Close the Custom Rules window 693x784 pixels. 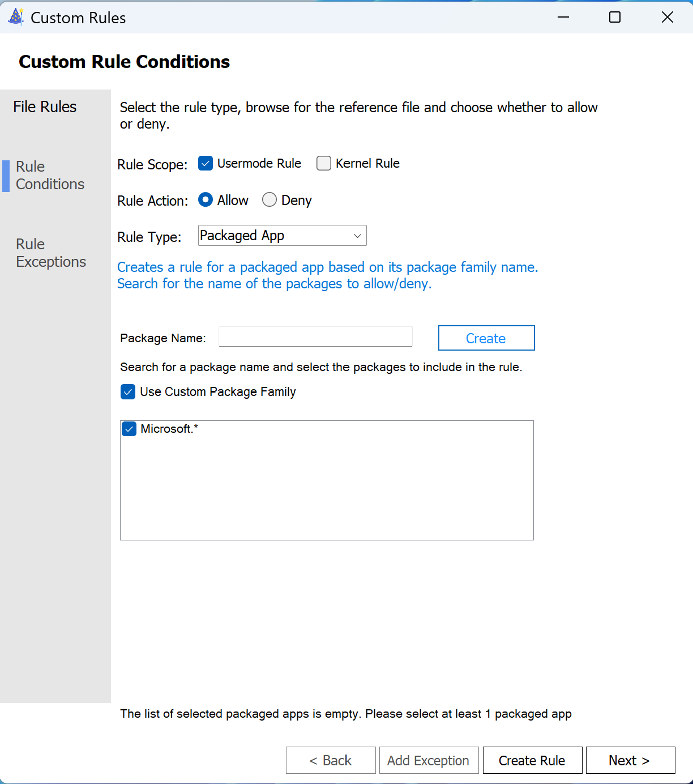(668, 18)
